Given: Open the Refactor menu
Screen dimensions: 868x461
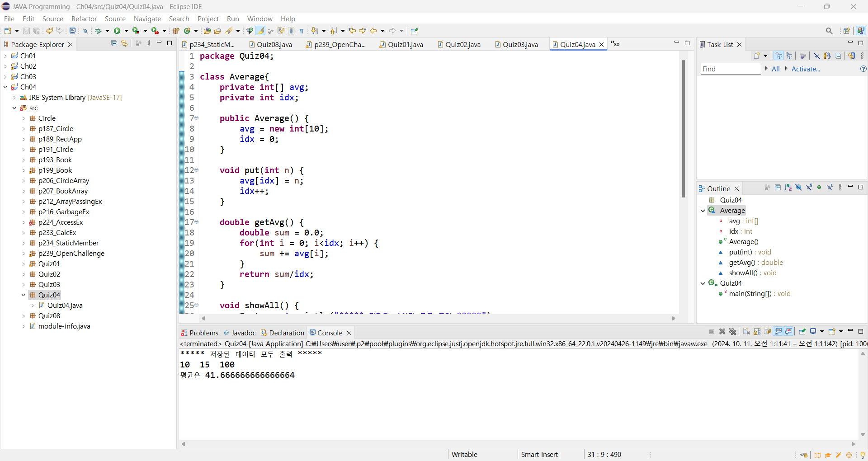Looking at the screenshot, I should pos(84,19).
